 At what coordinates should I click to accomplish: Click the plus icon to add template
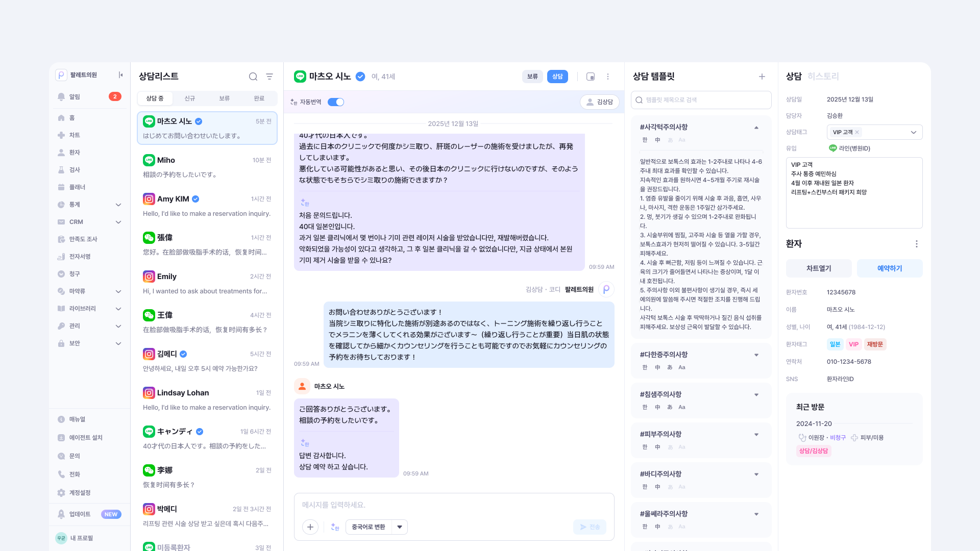(762, 77)
